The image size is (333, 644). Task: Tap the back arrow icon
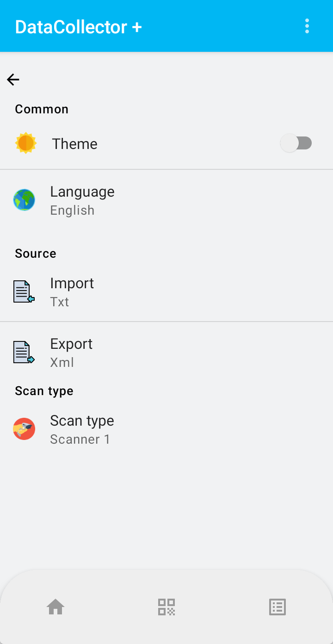(13, 80)
